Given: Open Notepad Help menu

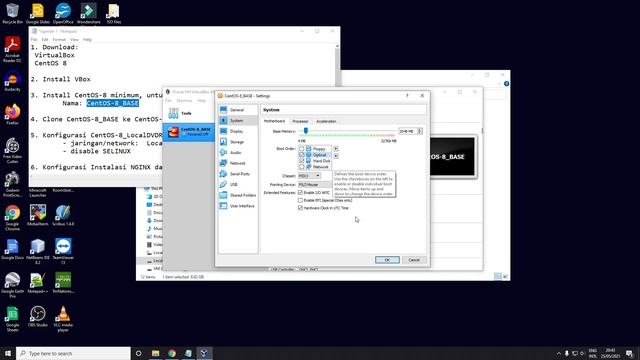Looking at the screenshot, I should tap(87, 40).
